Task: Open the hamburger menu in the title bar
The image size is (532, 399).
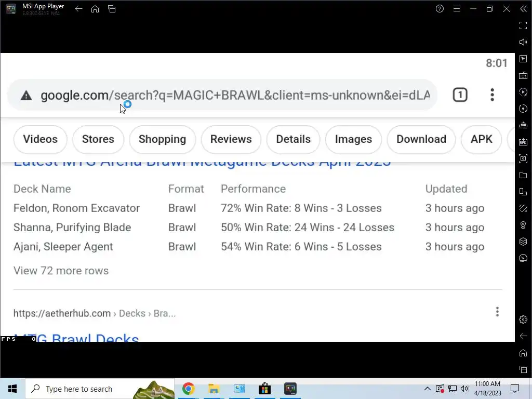Action: coord(457,9)
